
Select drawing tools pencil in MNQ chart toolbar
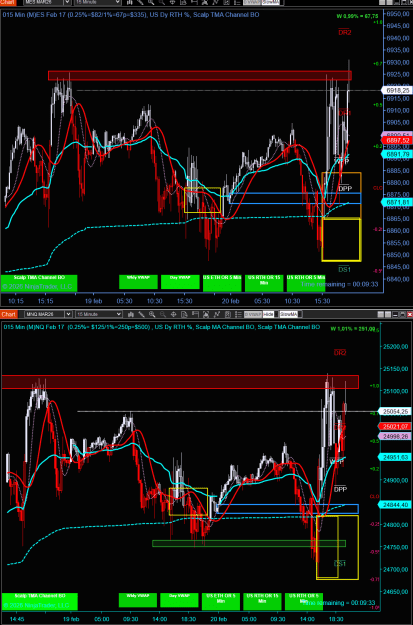point(141,314)
